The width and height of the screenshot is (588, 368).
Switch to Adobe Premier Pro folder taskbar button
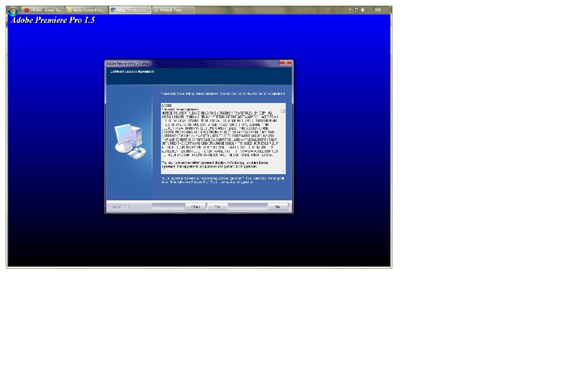click(x=87, y=10)
